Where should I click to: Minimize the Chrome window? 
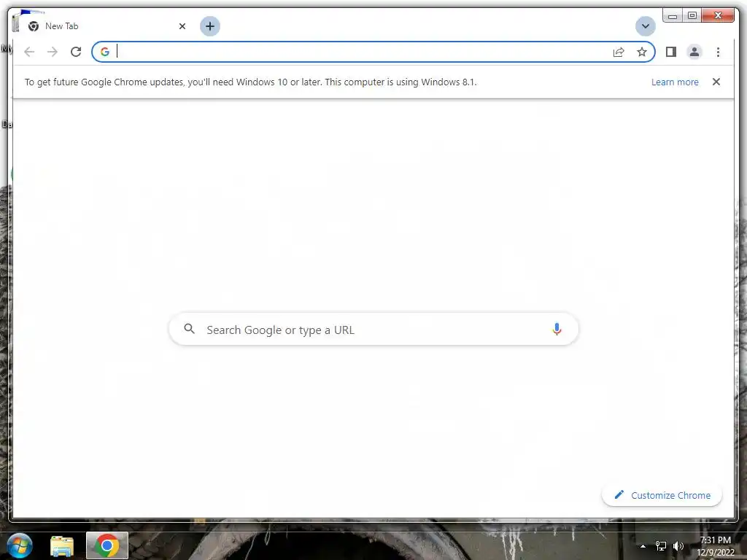tap(672, 16)
